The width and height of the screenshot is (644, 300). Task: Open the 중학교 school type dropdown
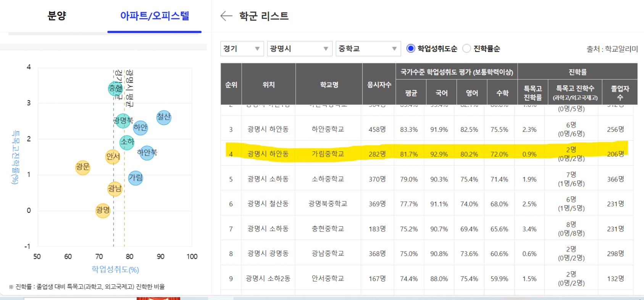[368, 49]
